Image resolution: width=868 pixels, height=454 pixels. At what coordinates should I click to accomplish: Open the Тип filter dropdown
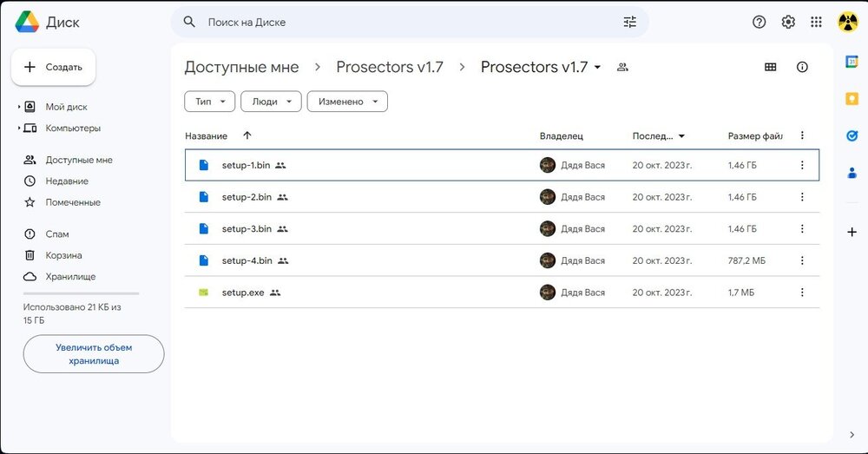209,102
